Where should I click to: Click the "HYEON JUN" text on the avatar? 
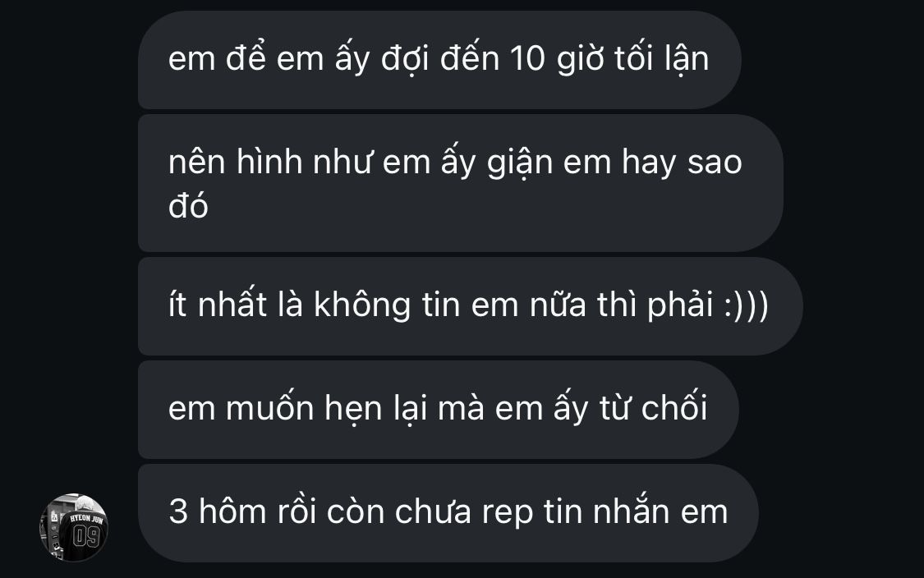86,519
